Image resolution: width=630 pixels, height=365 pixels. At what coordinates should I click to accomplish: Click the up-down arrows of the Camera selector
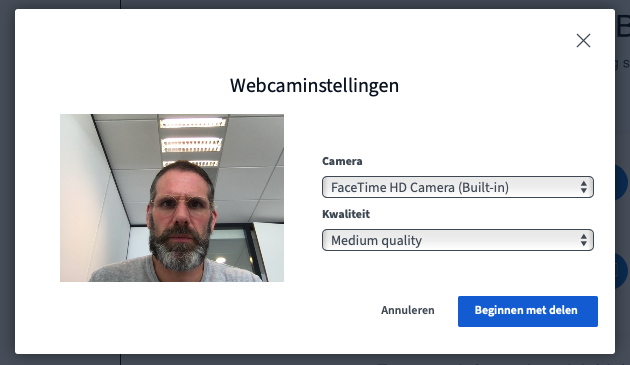pos(584,187)
